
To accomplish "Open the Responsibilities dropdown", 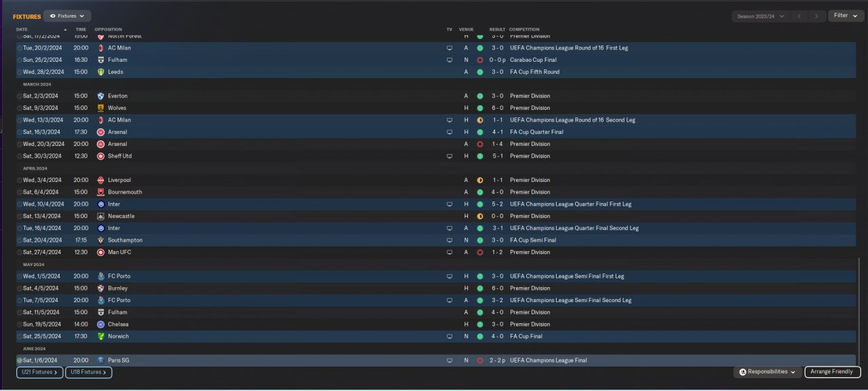I will [x=768, y=372].
